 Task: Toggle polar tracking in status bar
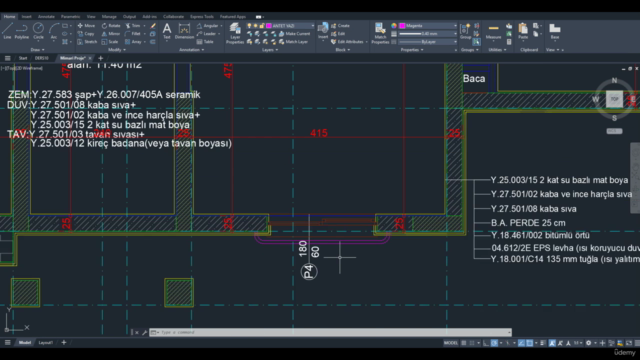click(494, 343)
